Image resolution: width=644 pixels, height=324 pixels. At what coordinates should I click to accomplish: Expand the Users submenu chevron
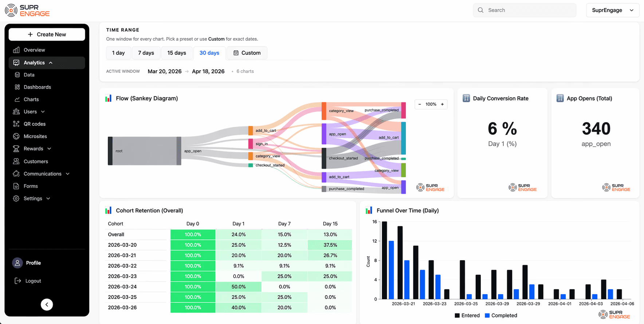43,112
